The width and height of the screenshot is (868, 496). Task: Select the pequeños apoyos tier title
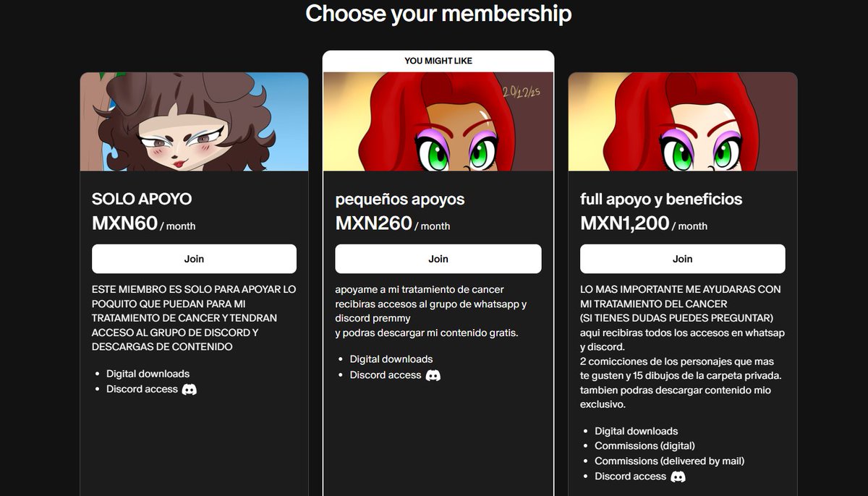[400, 199]
